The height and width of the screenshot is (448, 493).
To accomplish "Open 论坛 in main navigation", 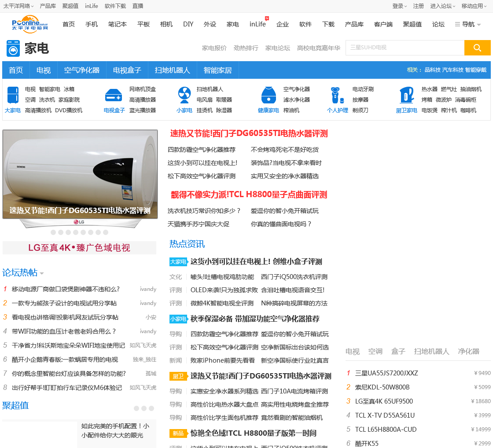I will tap(438, 24).
